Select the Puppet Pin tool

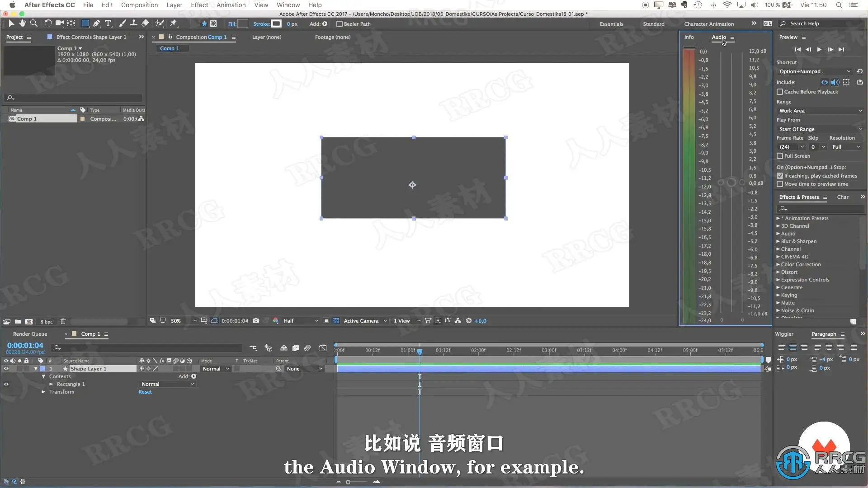(174, 23)
